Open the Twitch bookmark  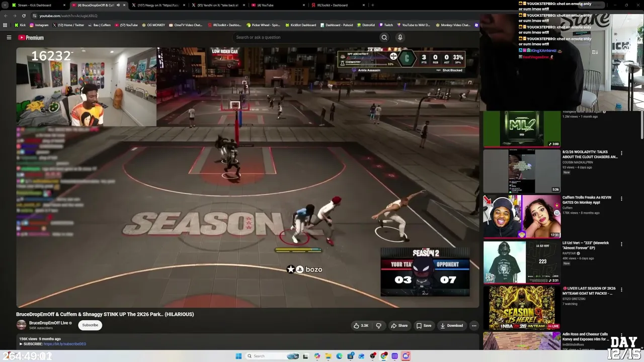[386, 25]
